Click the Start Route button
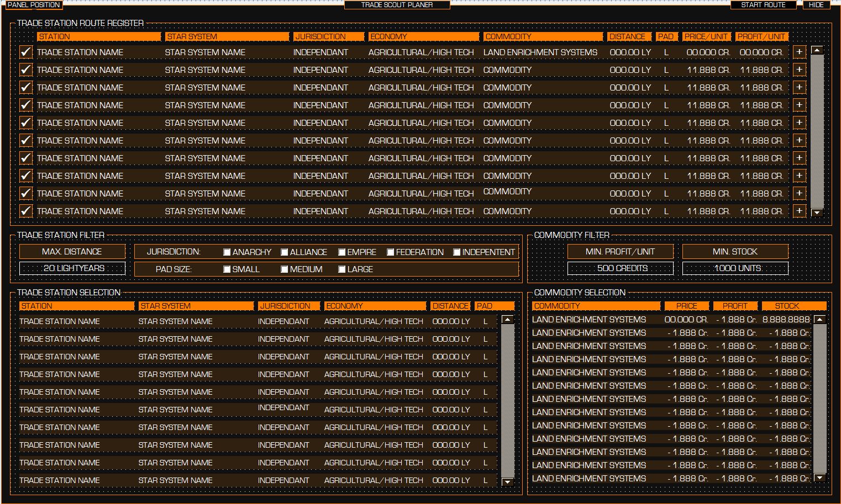This screenshot has height=504, width=841. pyautogui.click(x=763, y=5)
